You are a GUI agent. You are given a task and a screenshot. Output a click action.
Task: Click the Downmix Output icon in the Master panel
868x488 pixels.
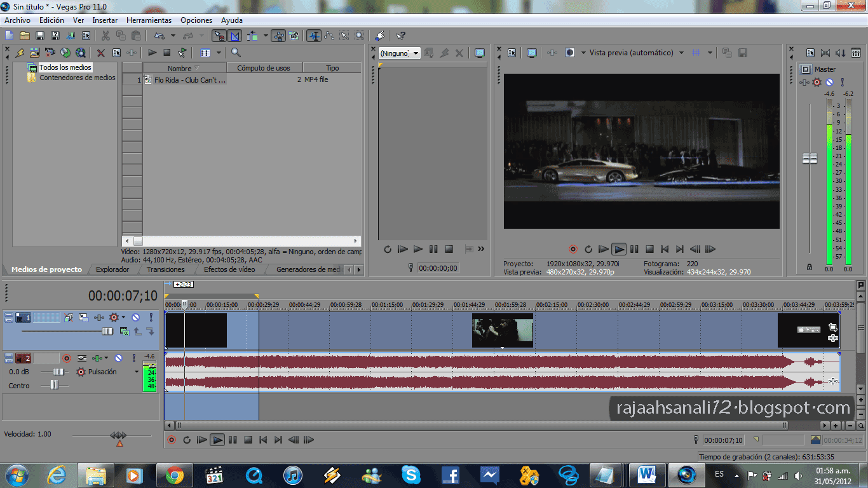click(x=825, y=53)
